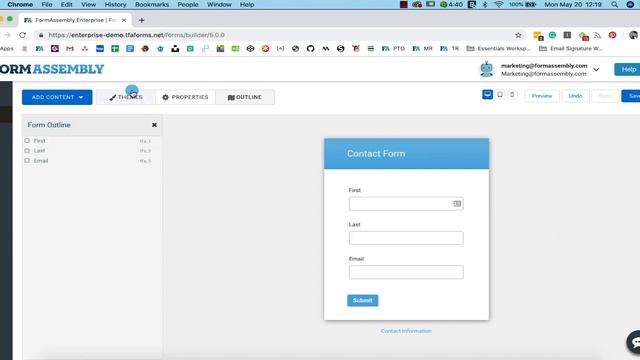640x360 pixels.
Task: Click the Pinterest extension icon
Action: (x=612, y=35)
